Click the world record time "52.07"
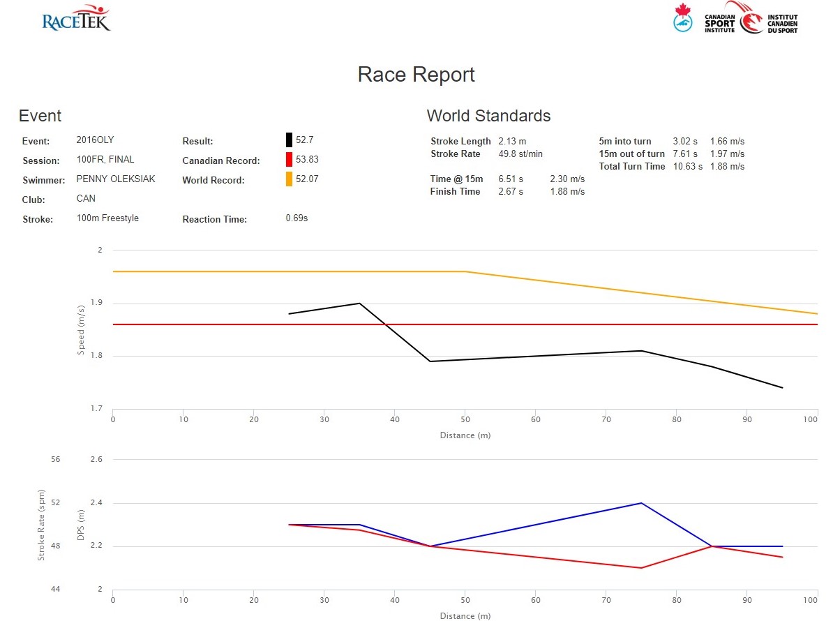Viewport: 840px width, 621px height. 307,179
